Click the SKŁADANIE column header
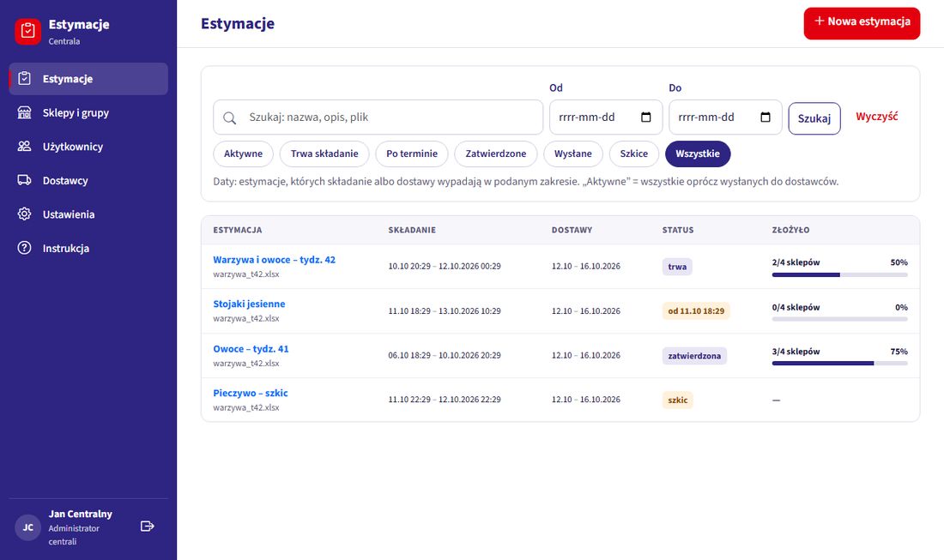944x560 pixels. [x=412, y=231]
